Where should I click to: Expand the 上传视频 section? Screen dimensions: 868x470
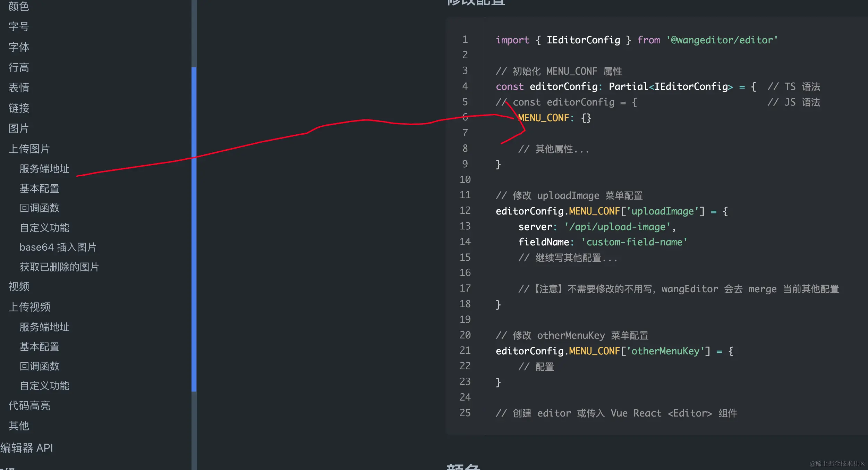[x=29, y=307]
